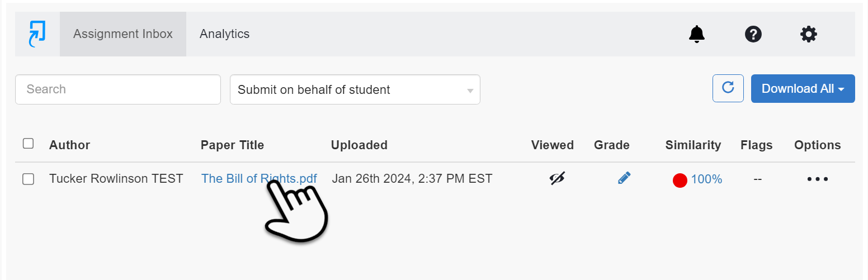Screen dimensions: 868x280
Task: Click in the Search input field
Action: [118, 89]
